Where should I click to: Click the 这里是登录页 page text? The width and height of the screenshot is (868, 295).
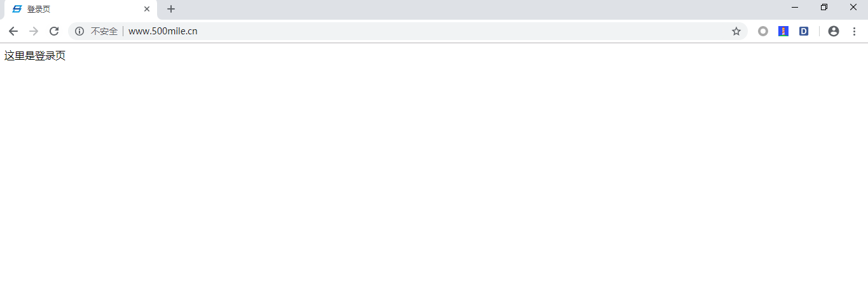pyautogui.click(x=35, y=56)
